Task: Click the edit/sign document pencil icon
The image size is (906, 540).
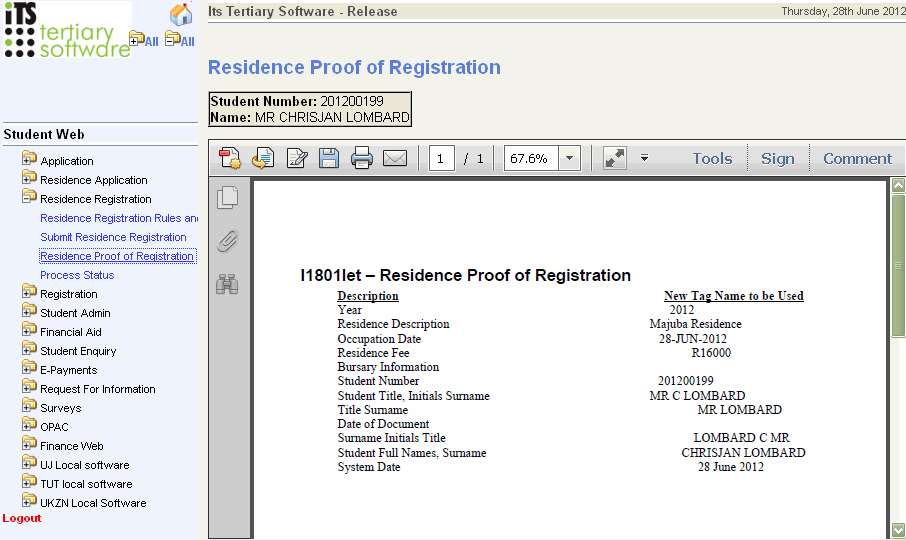Action: 296,158
